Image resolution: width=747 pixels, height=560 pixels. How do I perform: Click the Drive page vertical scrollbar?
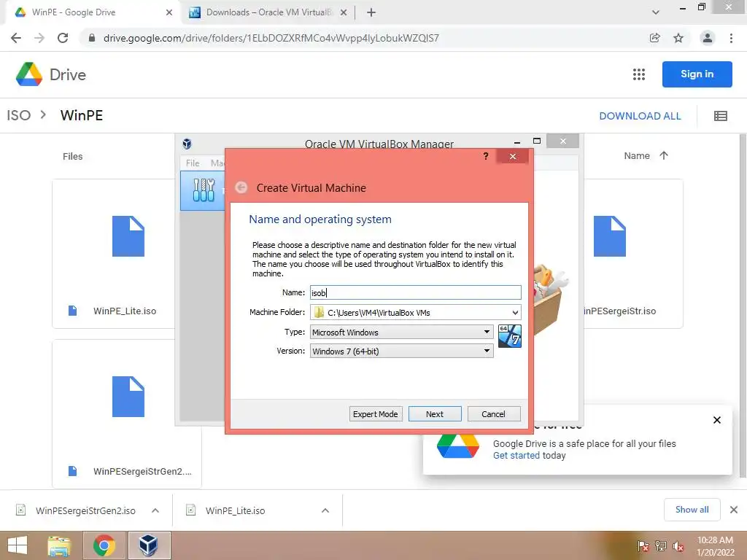[743, 305]
